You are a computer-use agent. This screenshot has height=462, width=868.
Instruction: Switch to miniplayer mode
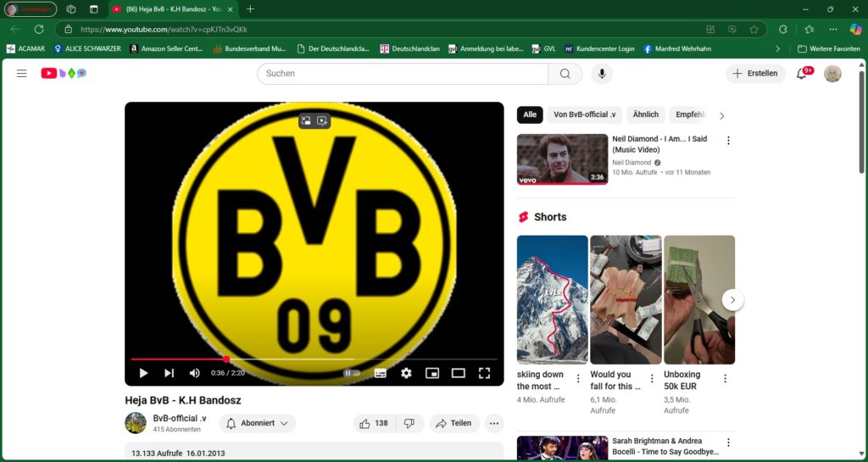pyautogui.click(x=432, y=373)
